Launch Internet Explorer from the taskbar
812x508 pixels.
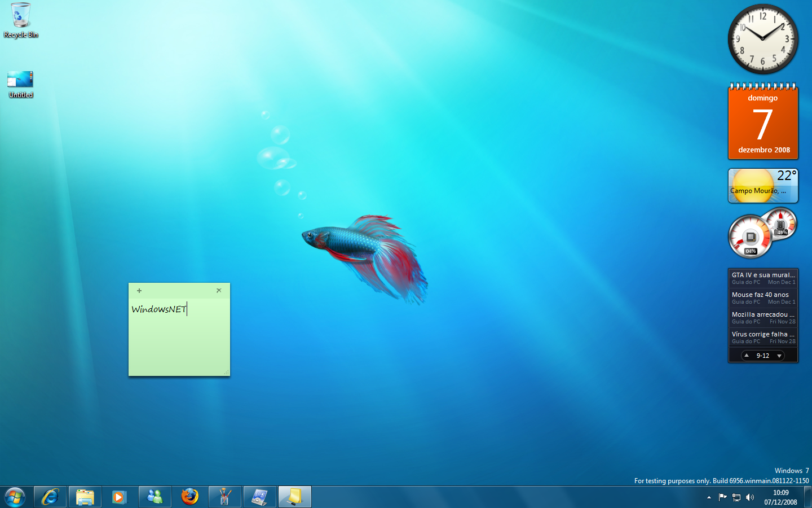50,497
